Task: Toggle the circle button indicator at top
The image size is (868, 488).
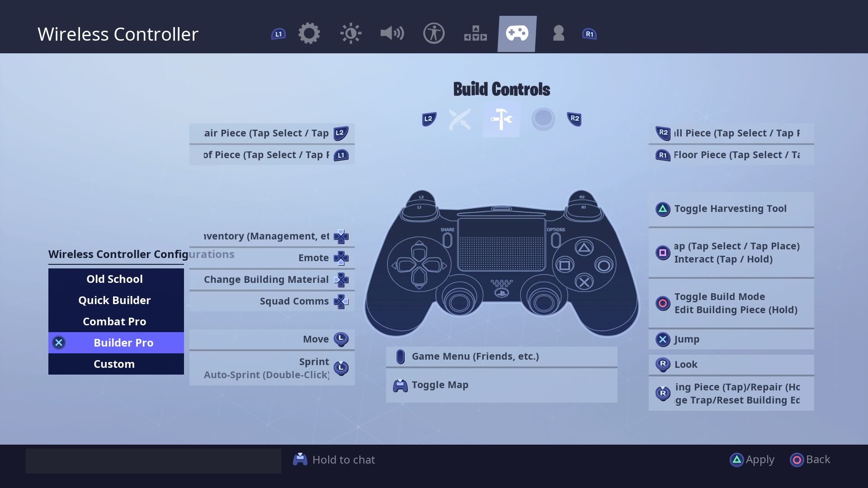Action: tap(542, 118)
